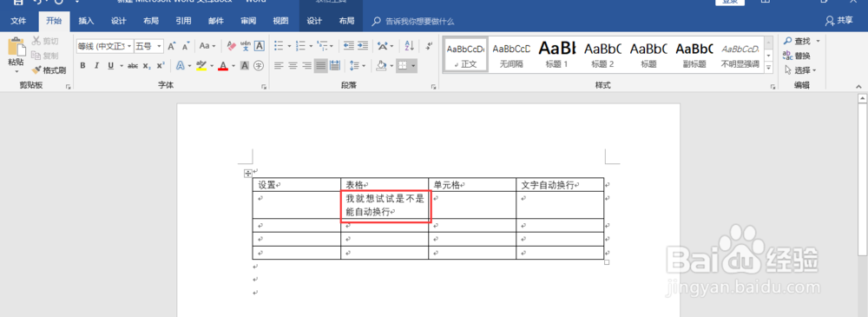Open the Font dialog launcher in 字体 group
868x317 pixels.
click(x=264, y=87)
